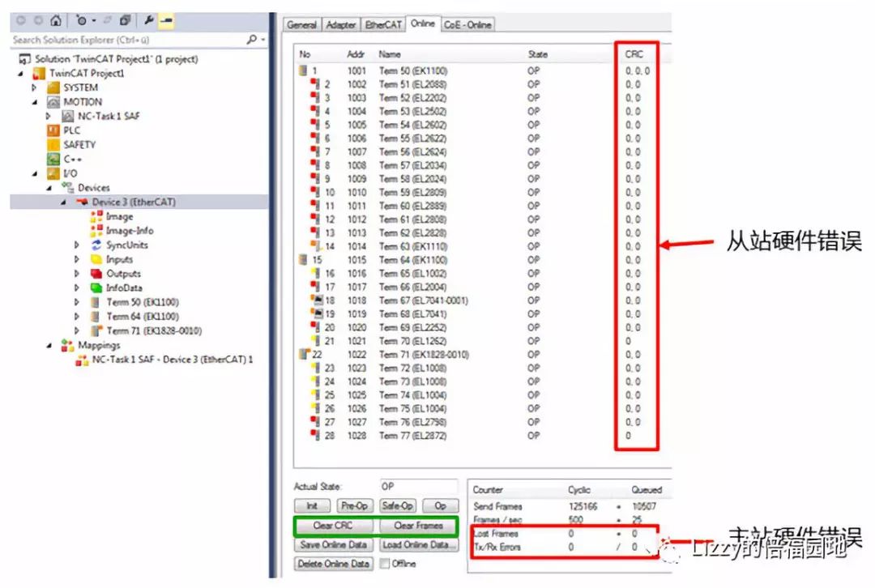Click the Delete Online Data button
Screen dimensions: 875x588
[x=333, y=564]
